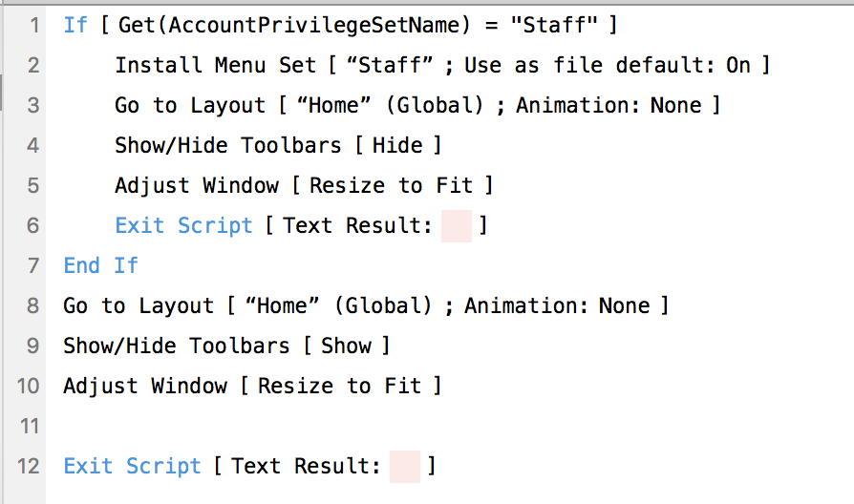Viewport: 854px width, 504px height.
Task: Click the "Staff" text in the If calculation
Action: pyautogui.click(x=554, y=25)
